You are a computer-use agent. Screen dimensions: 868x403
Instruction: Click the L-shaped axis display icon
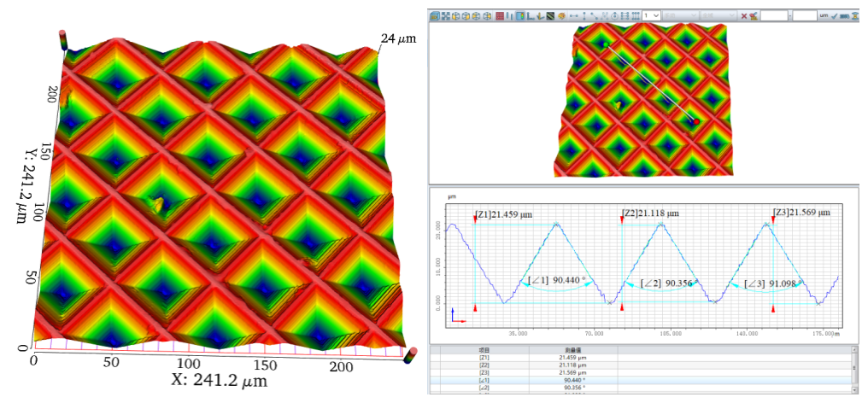point(530,15)
